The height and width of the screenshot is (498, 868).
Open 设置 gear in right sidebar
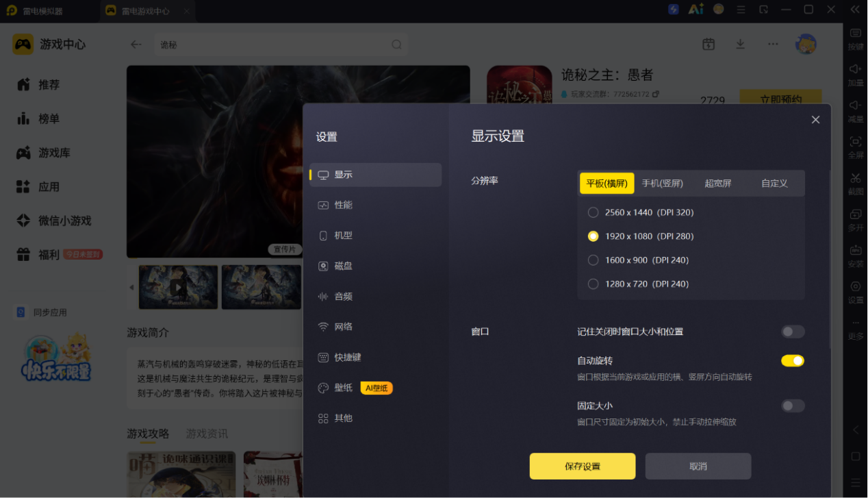[856, 292]
